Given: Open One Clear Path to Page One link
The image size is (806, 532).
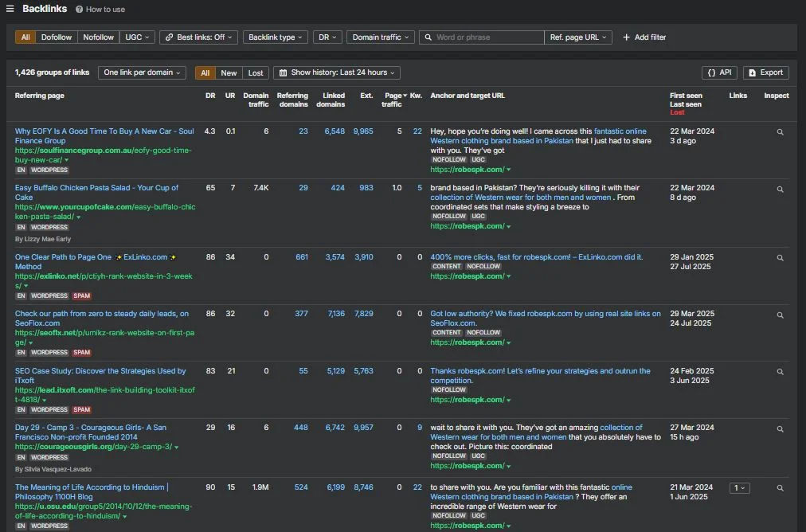Looking at the screenshot, I should point(95,262).
